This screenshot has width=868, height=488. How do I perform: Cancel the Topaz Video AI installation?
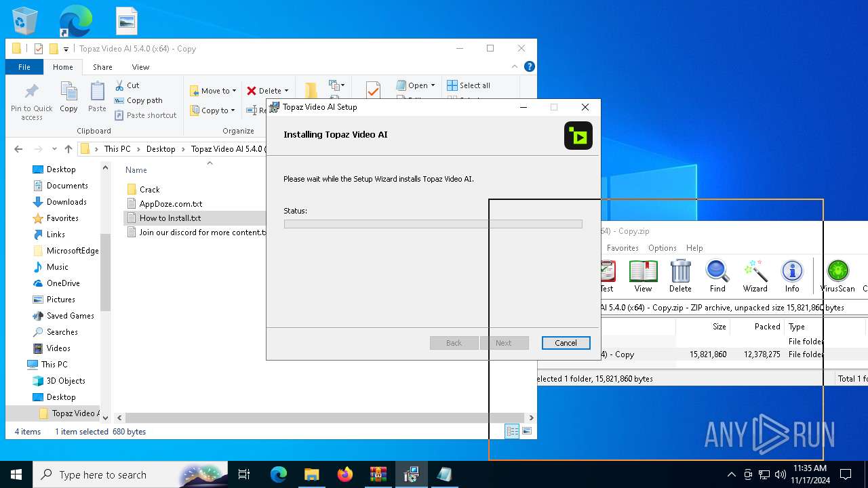click(566, 343)
